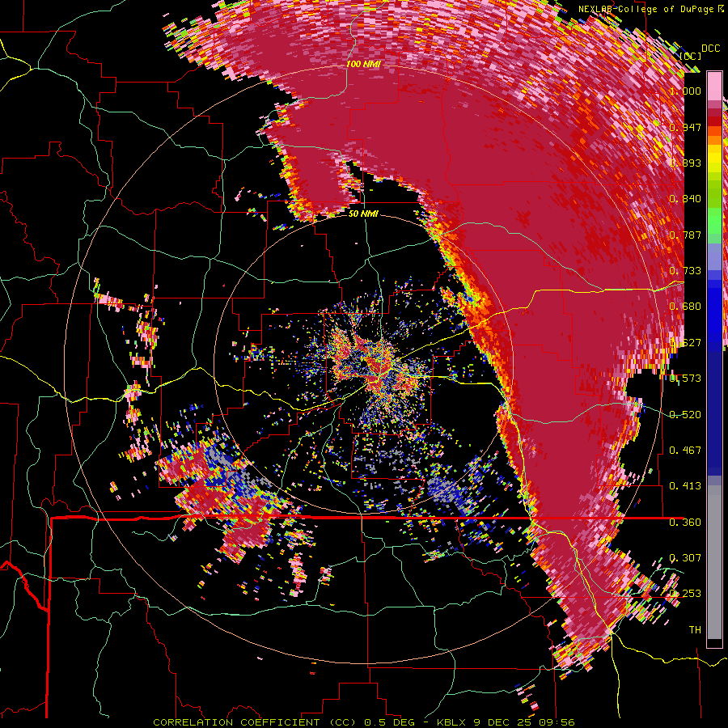The image size is (728, 728).
Task: Click the [CC] label above color bar
Action: click(690, 56)
